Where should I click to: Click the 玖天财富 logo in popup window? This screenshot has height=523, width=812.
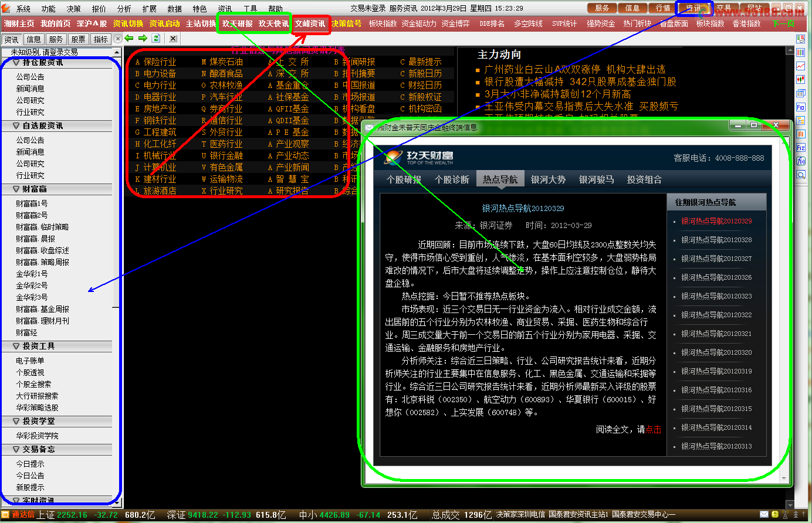pos(419,157)
